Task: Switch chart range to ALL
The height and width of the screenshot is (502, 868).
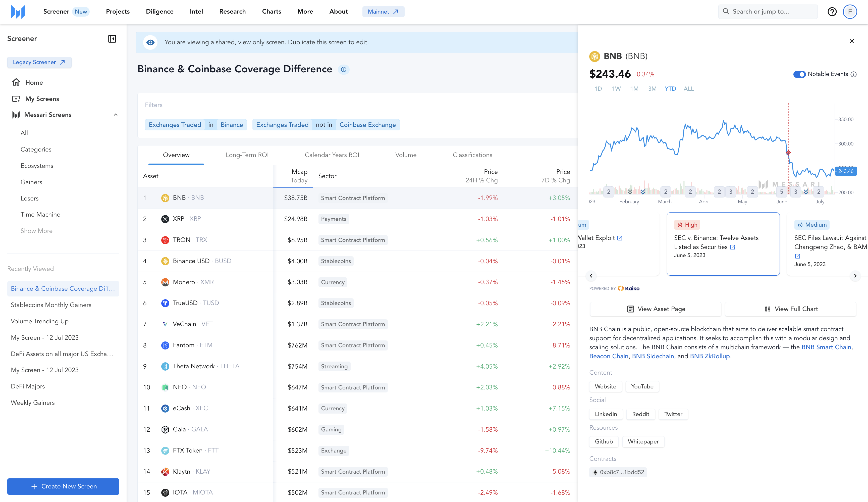Action: coord(688,89)
